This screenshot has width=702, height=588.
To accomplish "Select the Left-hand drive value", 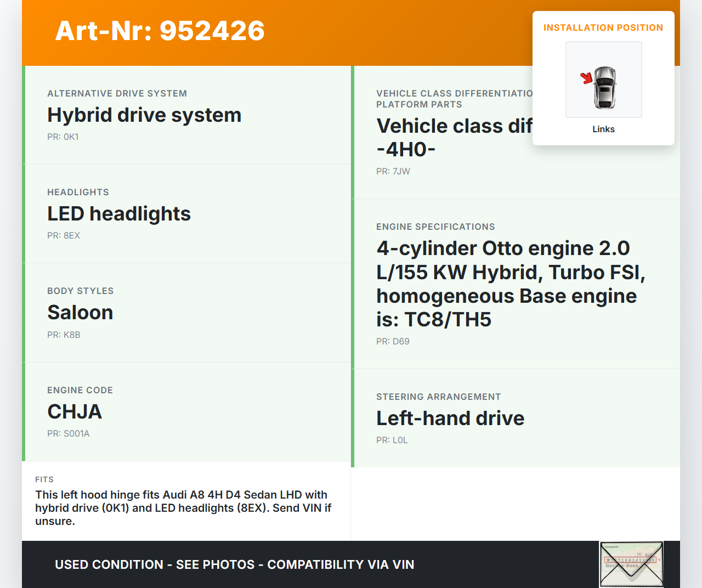I will pyautogui.click(x=450, y=419).
